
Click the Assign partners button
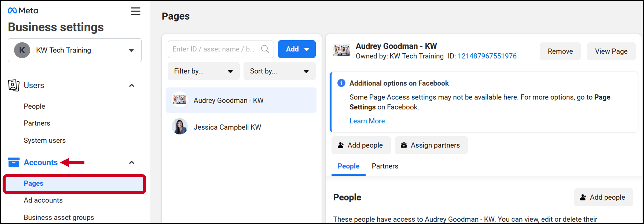click(431, 145)
